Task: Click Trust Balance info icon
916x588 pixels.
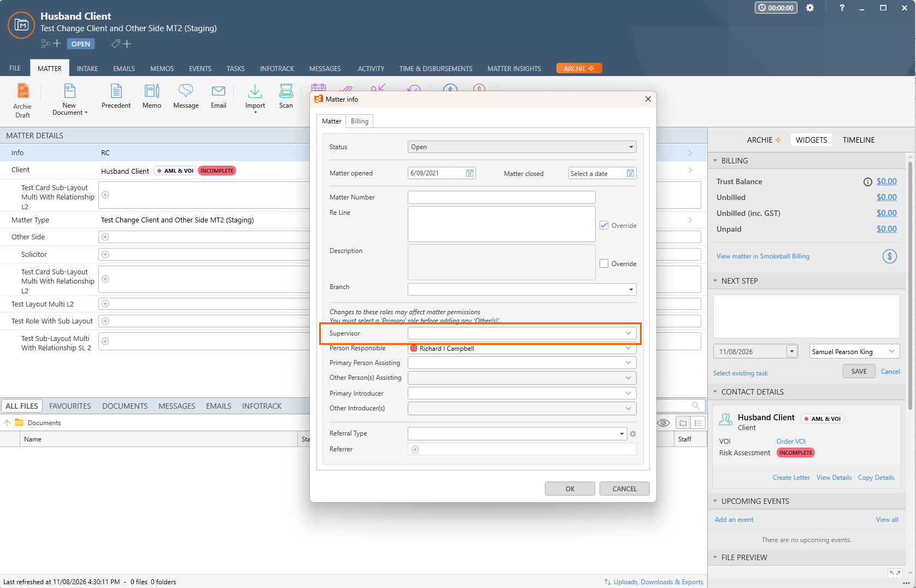Action: pyautogui.click(x=867, y=182)
